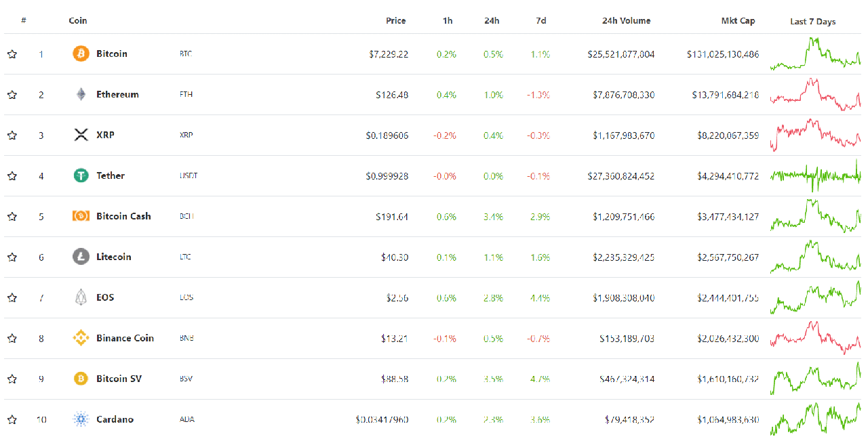Open the XRP name link
This screenshot has height=443, width=868.
[105, 135]
